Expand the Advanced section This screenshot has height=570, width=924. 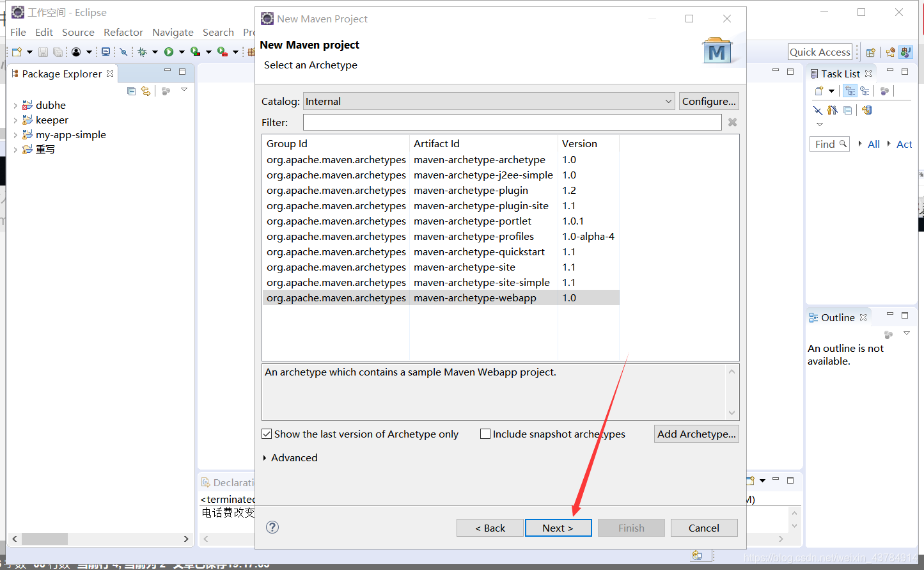[x=265, y=458]
